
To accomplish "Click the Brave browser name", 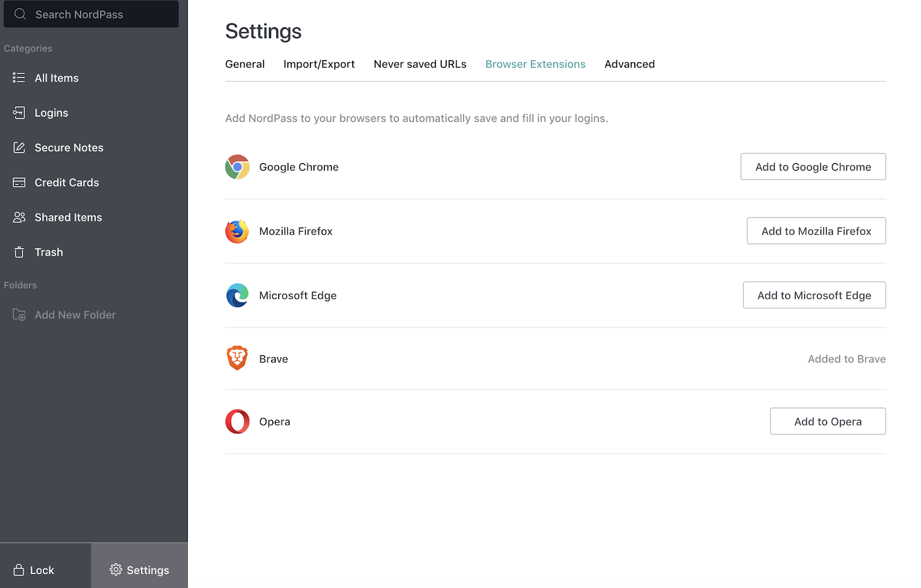I will click(273, 359).
